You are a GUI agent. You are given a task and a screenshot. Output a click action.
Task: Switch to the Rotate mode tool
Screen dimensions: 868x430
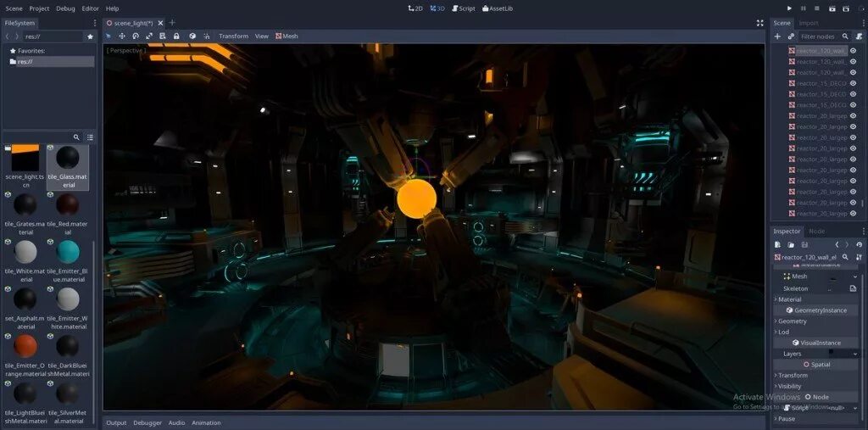136,36
